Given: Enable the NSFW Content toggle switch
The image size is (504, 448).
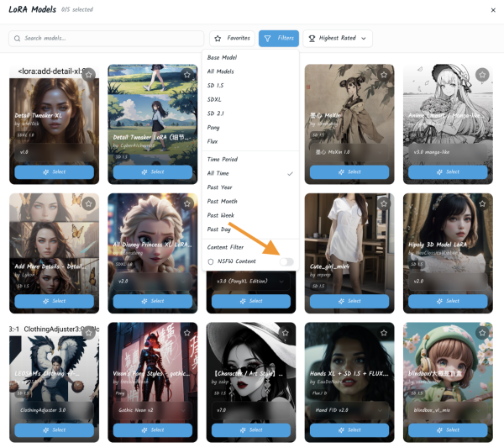Looking at the screenshot, I should click(286, 262).
